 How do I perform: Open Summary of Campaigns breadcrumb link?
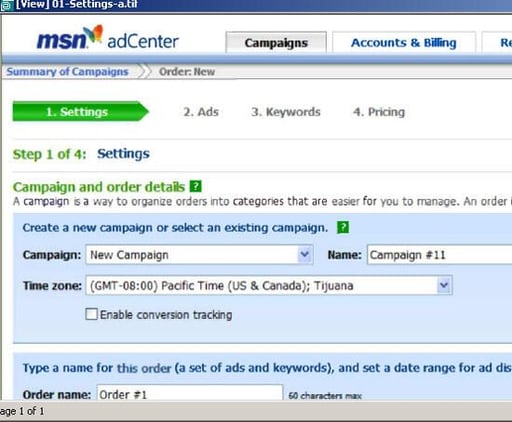coord(67,72)
